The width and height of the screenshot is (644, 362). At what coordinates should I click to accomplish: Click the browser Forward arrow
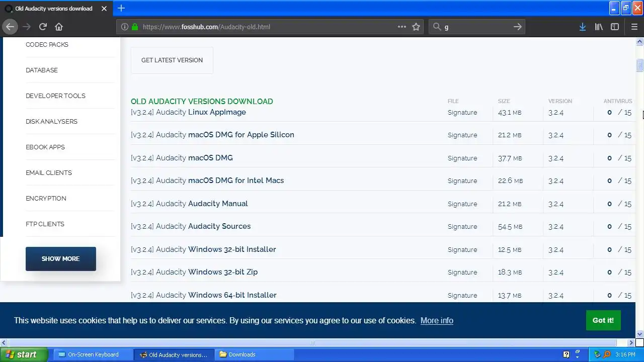tap(27, 27)
